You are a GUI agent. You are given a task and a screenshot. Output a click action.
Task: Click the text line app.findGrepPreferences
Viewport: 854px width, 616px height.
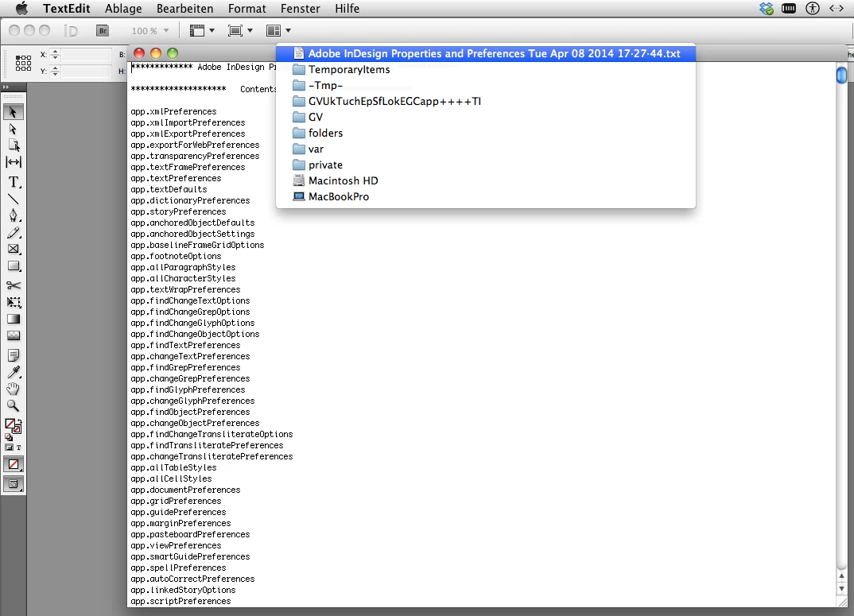pos(186,367)
